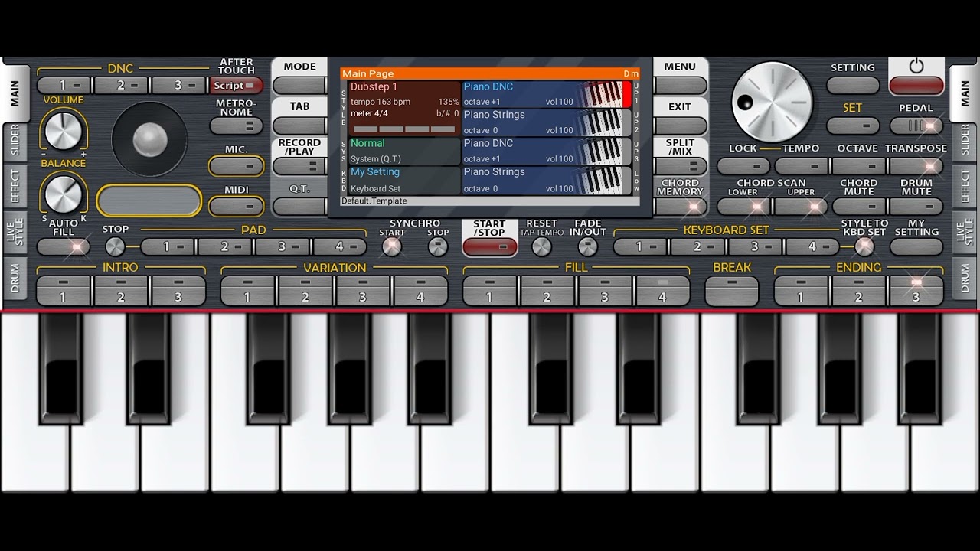The height and width of the screenshot is (551, 980).
Task: Select the Dubstep 1 style cell
Action: (405, 108)
